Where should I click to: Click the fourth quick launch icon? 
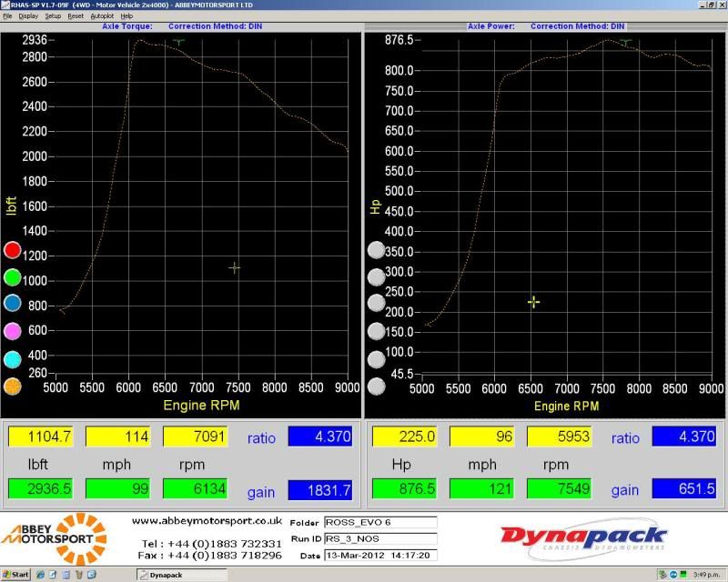pyautogui.click(x=79, y=575)
